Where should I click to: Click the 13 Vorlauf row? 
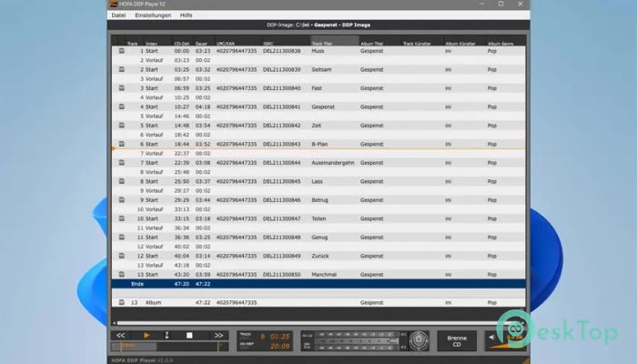tap(318, 265)
